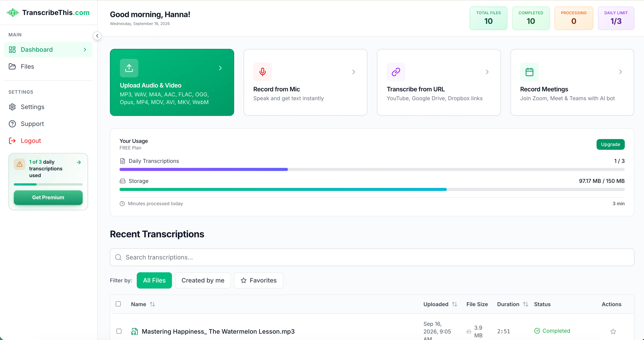Click the Daily Transcriptions purple progress bar

click(x=372, y=169)
